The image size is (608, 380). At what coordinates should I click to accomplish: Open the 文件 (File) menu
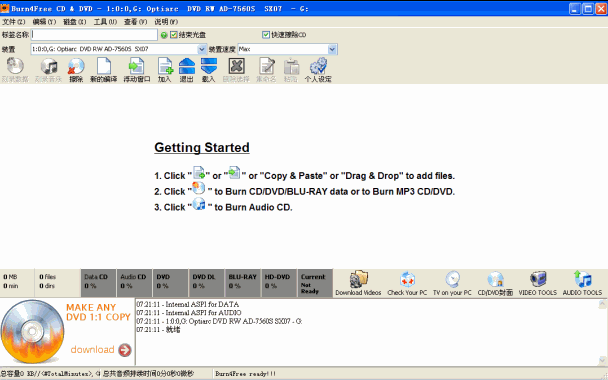coord(14,22)
